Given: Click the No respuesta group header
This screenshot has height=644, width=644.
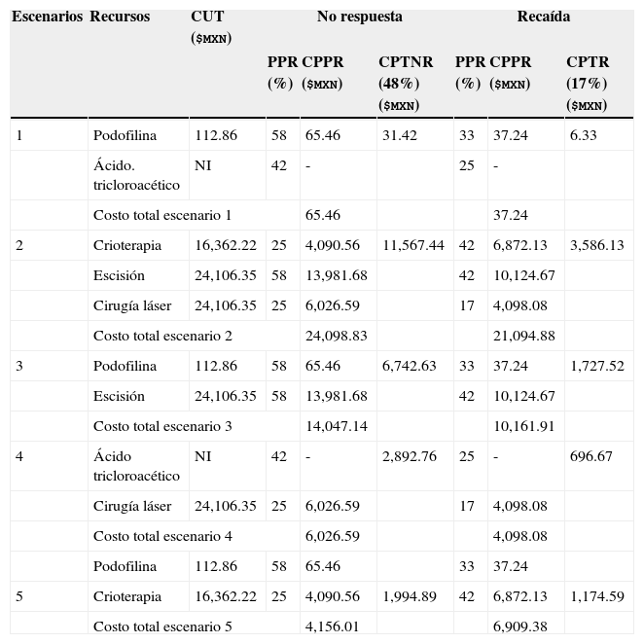Looking at the screenshot, I should click(359, 18).
